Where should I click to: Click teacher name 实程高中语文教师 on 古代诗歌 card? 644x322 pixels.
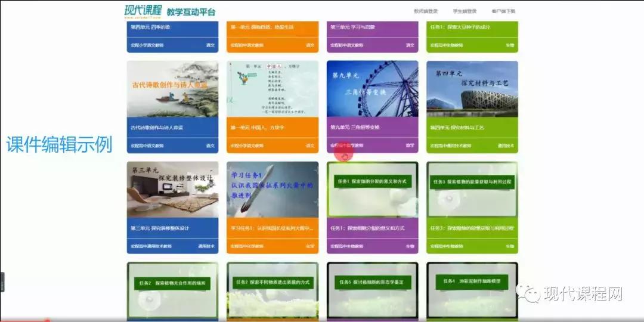tap(147, 145)
